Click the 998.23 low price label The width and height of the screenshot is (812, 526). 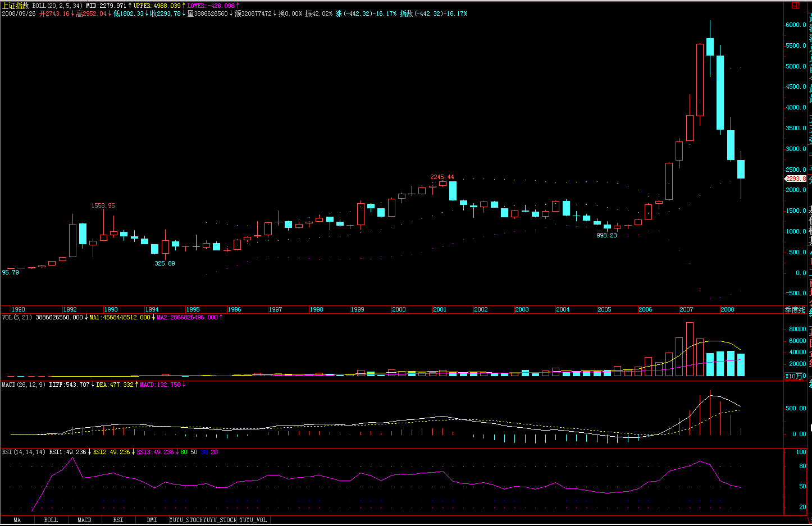[x=606, y=235]
